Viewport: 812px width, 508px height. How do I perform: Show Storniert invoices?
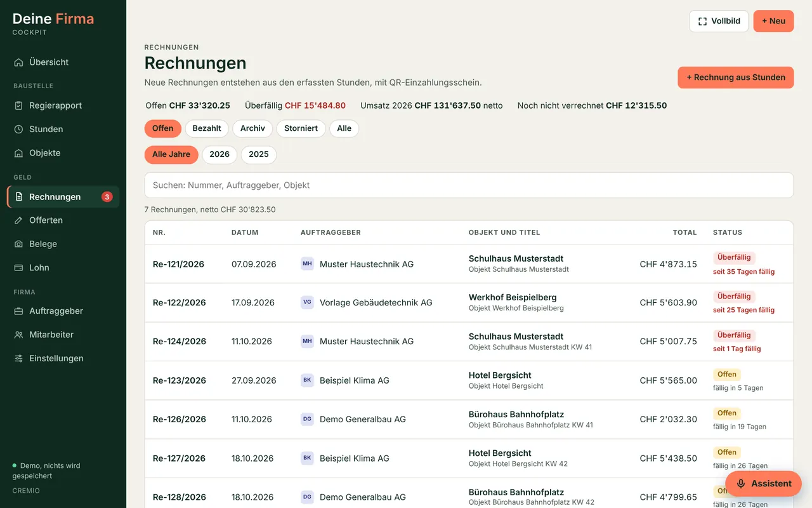(x=301, y=128)
